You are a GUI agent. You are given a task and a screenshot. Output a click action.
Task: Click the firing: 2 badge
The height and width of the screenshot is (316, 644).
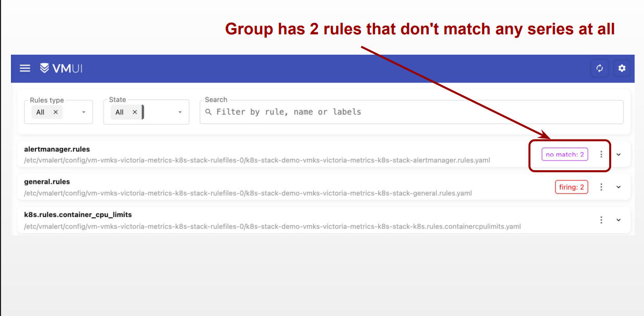pos(571,187)
